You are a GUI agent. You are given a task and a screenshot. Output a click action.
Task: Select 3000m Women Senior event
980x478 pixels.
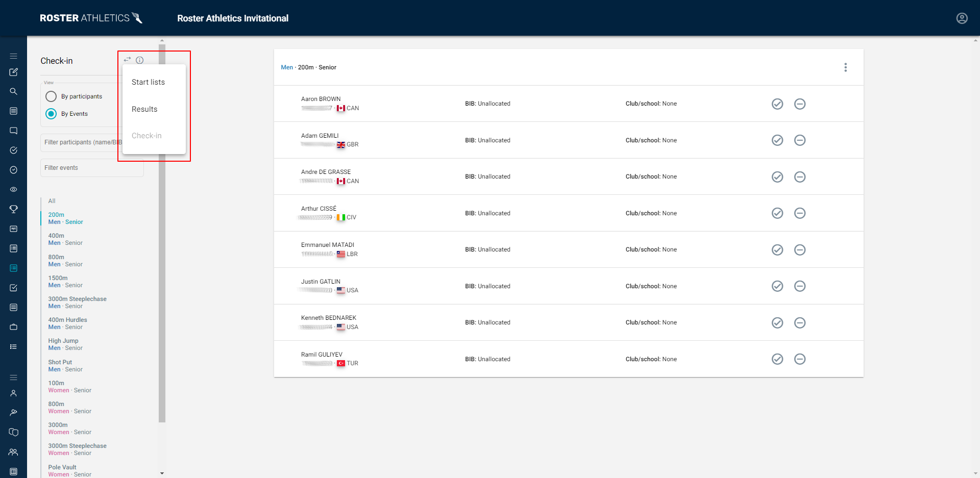point(70,429)
